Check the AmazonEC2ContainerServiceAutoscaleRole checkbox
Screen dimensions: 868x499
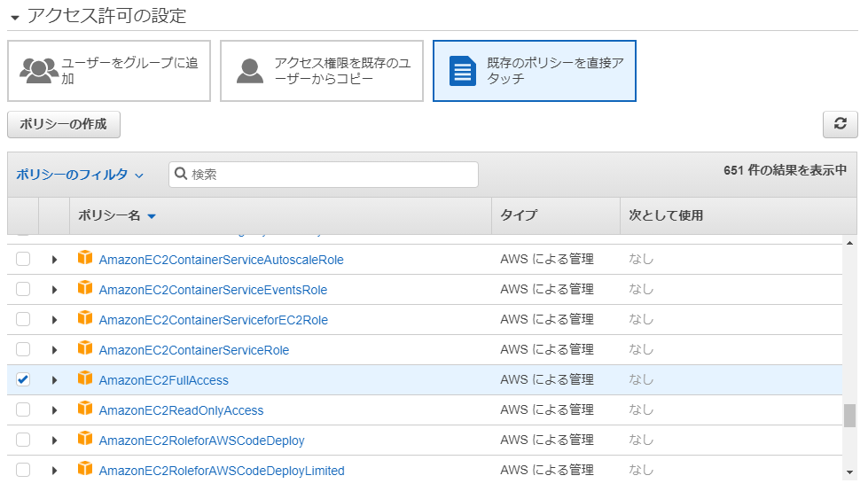pos(23,259)
